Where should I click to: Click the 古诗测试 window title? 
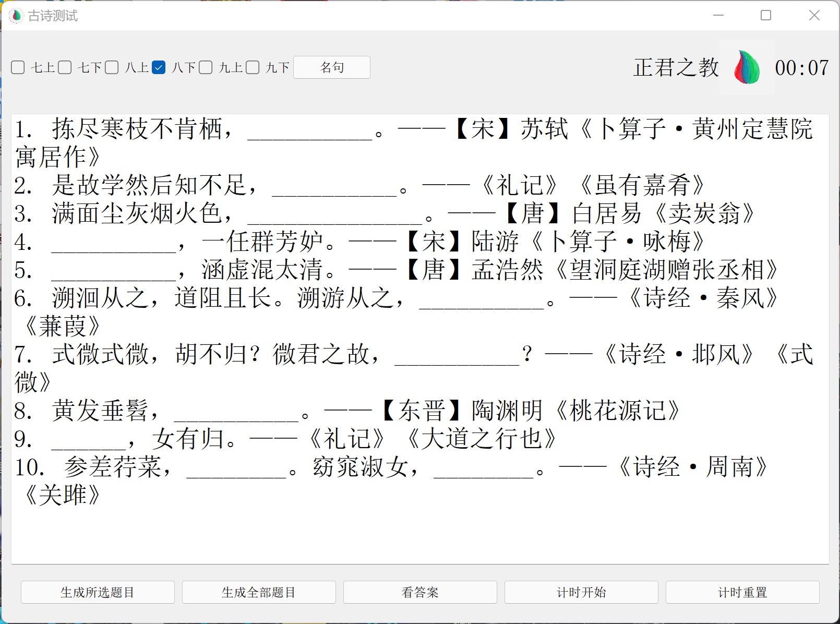pos(53,16)
